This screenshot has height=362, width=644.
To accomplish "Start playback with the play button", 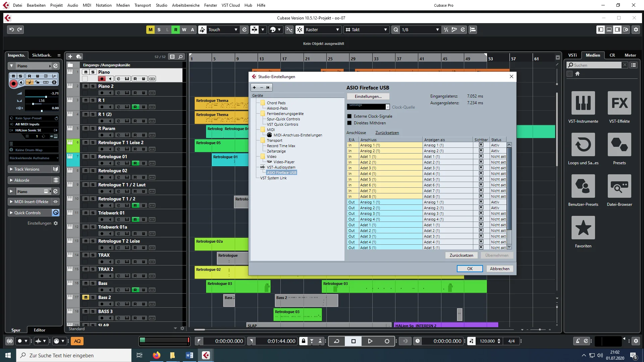I will [x=370, y=341].
